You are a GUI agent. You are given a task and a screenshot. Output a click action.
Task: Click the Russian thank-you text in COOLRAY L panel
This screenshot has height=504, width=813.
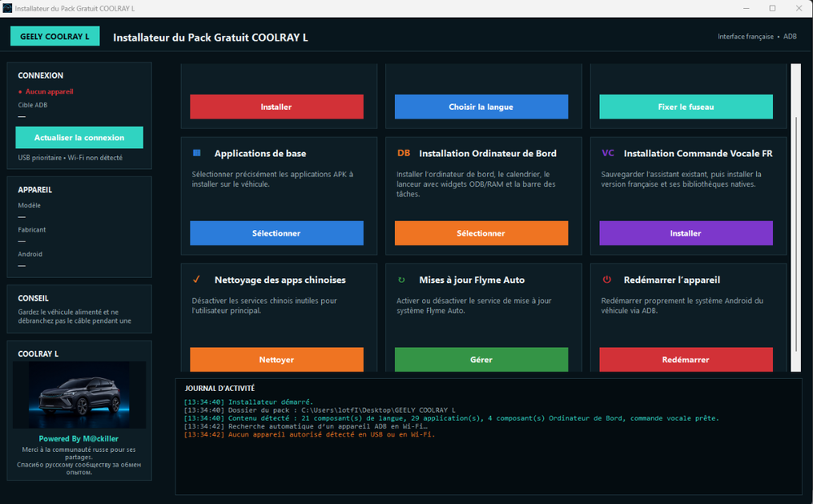[x=79, y=468]
